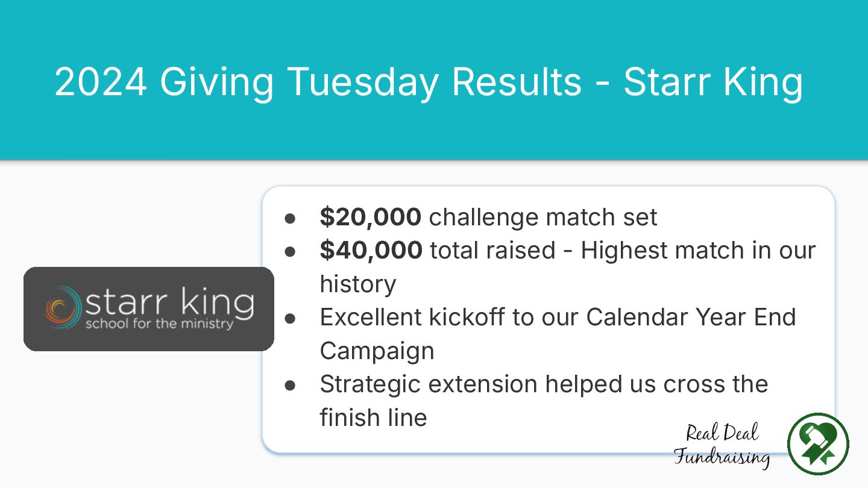
Task: Click the bullet beside Strategic extension line
Action: coord(290,384)
